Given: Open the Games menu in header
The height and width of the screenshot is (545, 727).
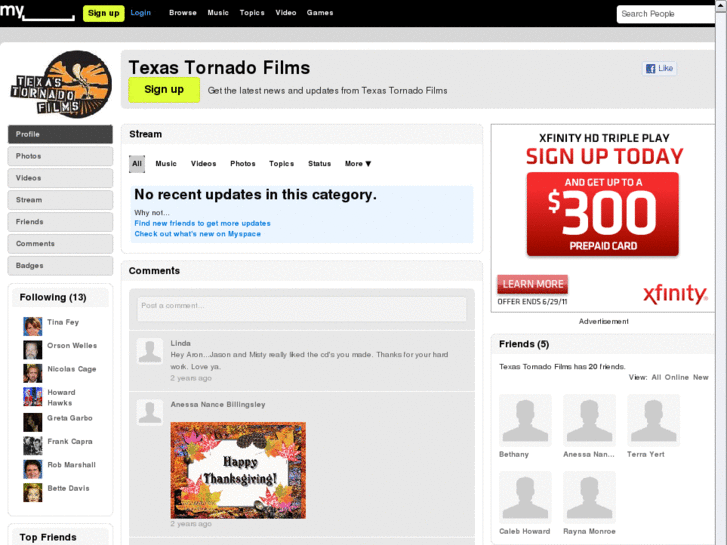Looking at the screenshot, I should coord(320,13).
